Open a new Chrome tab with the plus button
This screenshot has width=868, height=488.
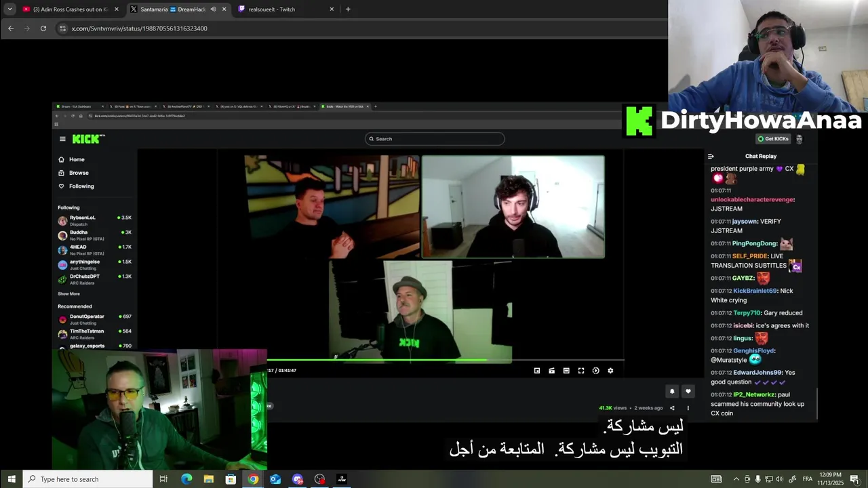[x=348, y=9]
